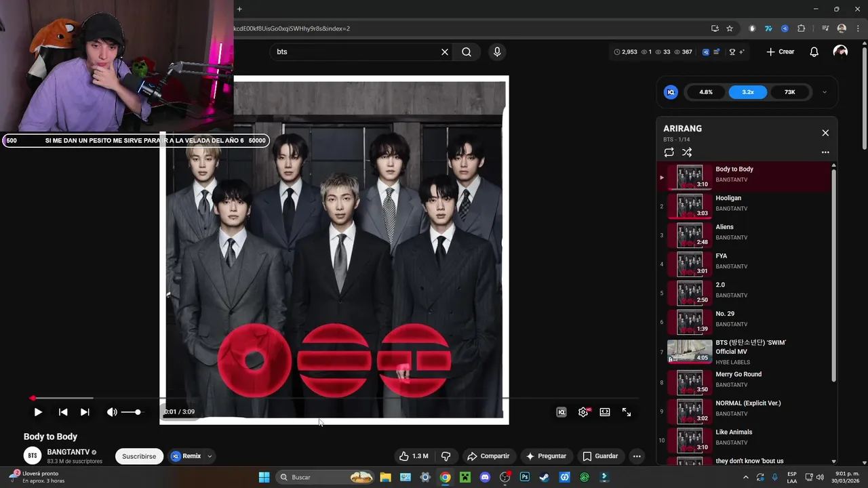Adjust the player volume slider

[x=132, y=412]
